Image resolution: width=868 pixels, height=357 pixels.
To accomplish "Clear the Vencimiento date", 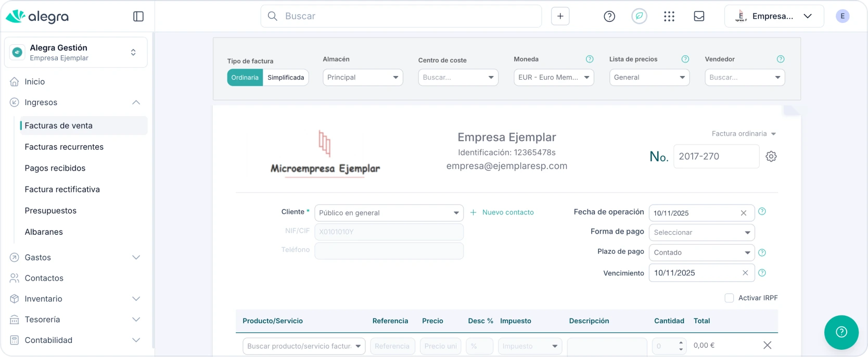I will pyautogui.click(x=745, y=273).
